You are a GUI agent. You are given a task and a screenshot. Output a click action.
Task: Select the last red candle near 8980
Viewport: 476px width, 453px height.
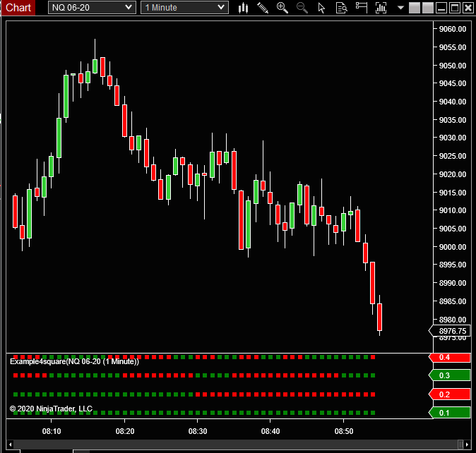click(379, 317)
